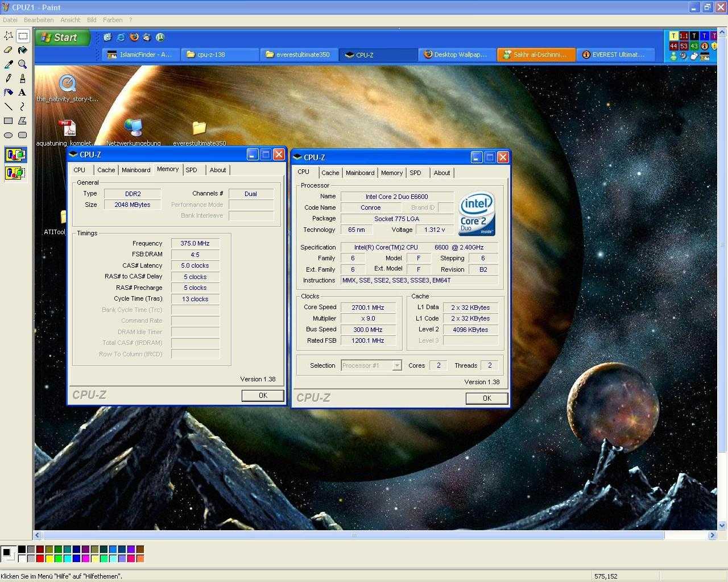Open the Farben menu
Viewport: 728px width, 582px height.
(x=113, y=20)
